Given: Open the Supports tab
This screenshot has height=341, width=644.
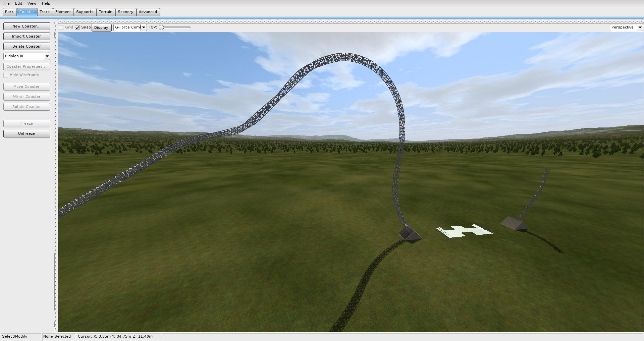Looking at the screenshot, I should pyautogui.click(x=85, y=12).
